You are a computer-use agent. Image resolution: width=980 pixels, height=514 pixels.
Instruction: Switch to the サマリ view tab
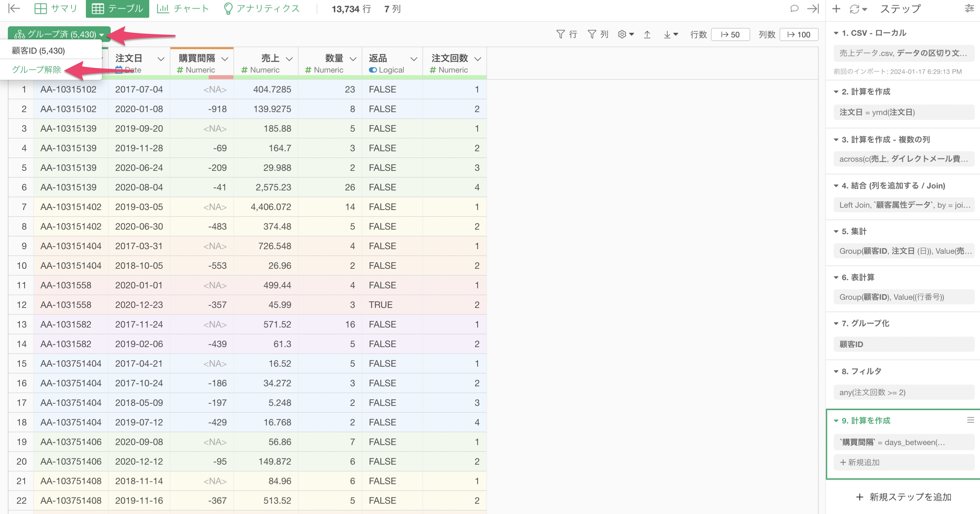(x=56, y=8)
